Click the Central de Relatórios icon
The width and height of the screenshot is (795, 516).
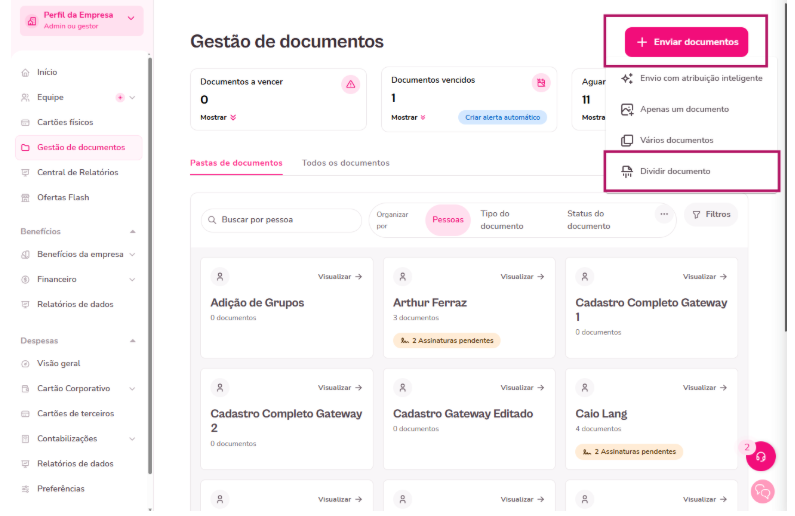point(25,172)
